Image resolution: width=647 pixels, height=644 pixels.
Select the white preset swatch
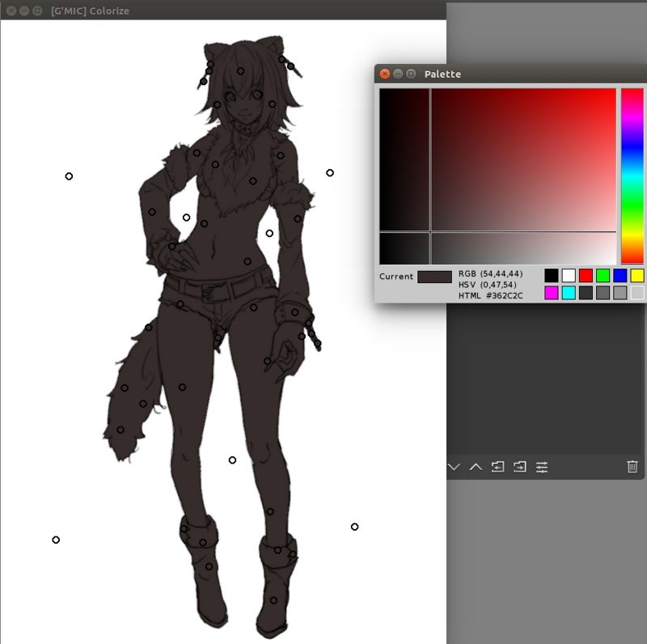point(569,275)
